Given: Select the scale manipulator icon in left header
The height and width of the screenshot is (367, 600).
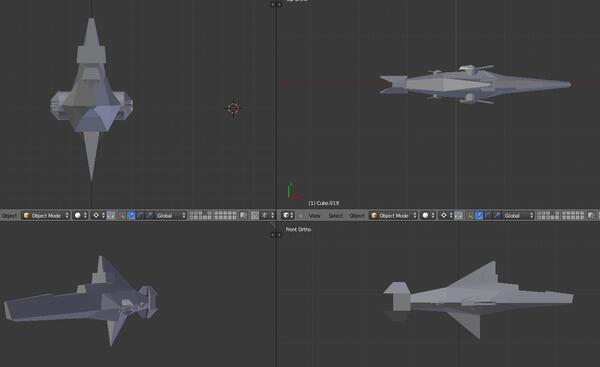Looking at the screenshot, I should point(149,216).
